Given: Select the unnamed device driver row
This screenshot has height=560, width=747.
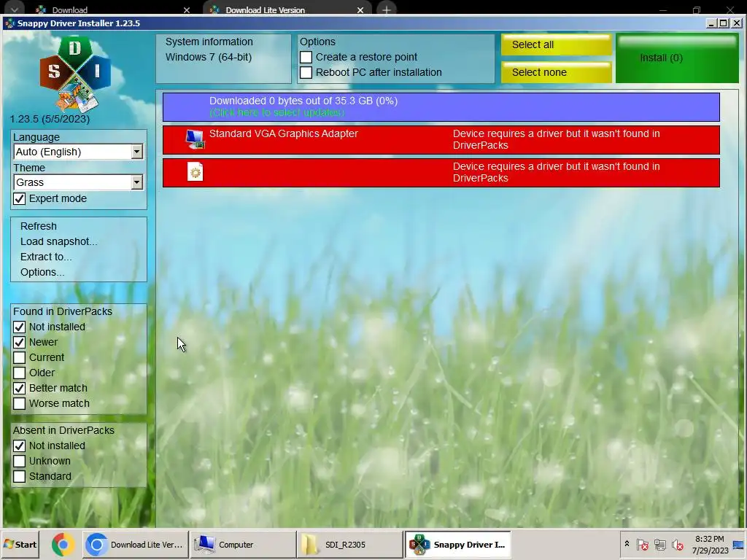Looking at the screenshot, I should click(441, 172).
